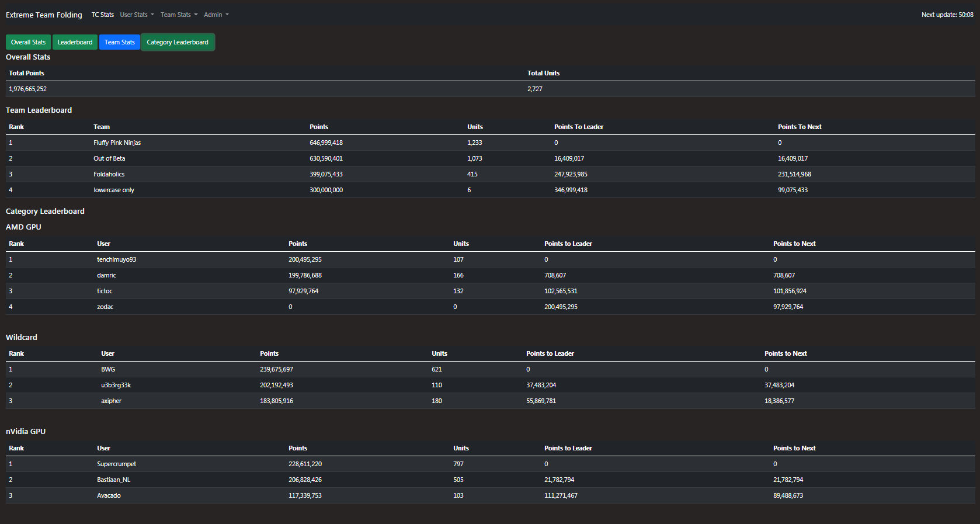Screen dimensions: 980x524
Task: Select nVidia GPU user Supercrumpet
Action: pos(116,464)
